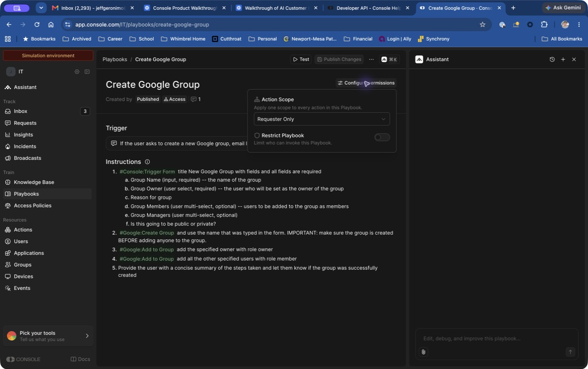Viewport: 588px width, 369px height.
Task: Open the command palette ⌘K button
Action: [389, 60]
